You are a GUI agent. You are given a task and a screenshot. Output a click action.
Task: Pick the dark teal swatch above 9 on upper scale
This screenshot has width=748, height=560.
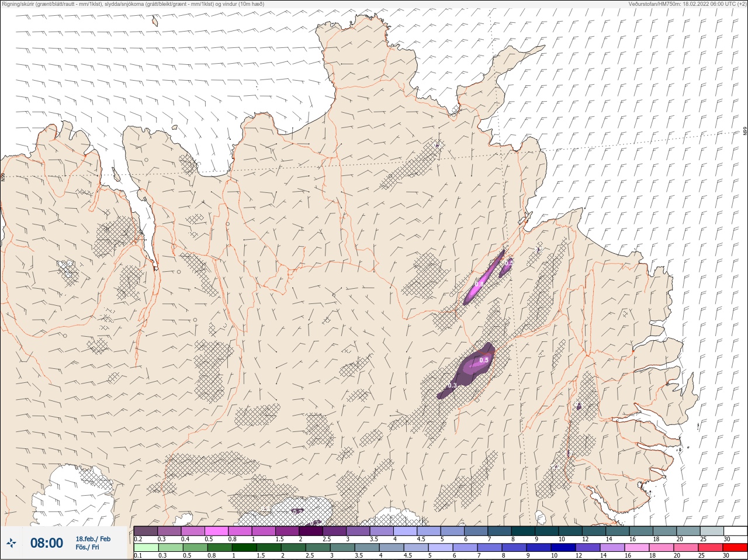click(546, 531)
